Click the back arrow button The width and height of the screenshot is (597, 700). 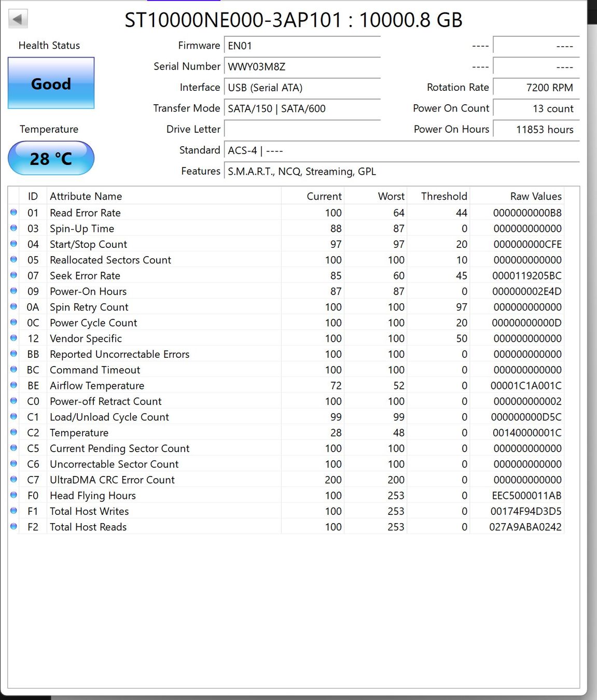click(x=18, y=19)
